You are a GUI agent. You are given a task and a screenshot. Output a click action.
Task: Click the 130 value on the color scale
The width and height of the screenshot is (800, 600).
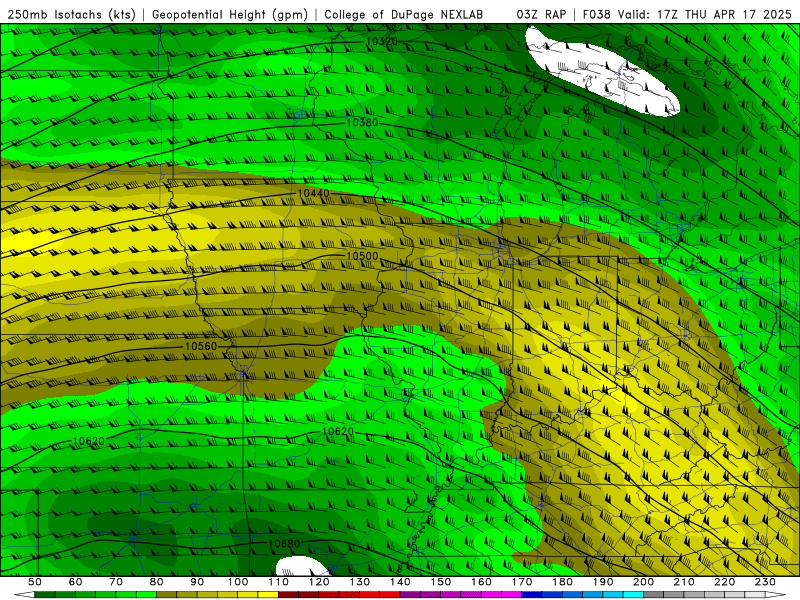360,582
